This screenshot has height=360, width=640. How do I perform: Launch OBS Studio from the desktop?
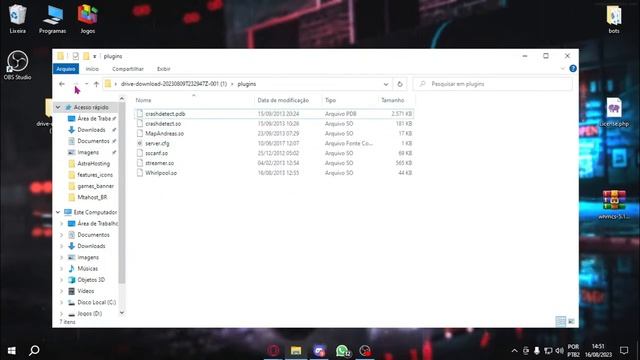coord(17,64)
